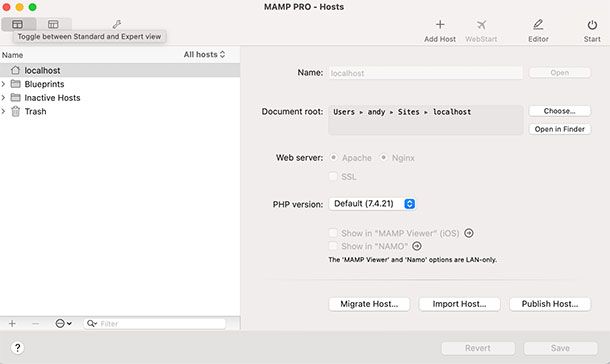Focus the Filter search field
Viewport: 610px width, 364px height.
[154, 324]
